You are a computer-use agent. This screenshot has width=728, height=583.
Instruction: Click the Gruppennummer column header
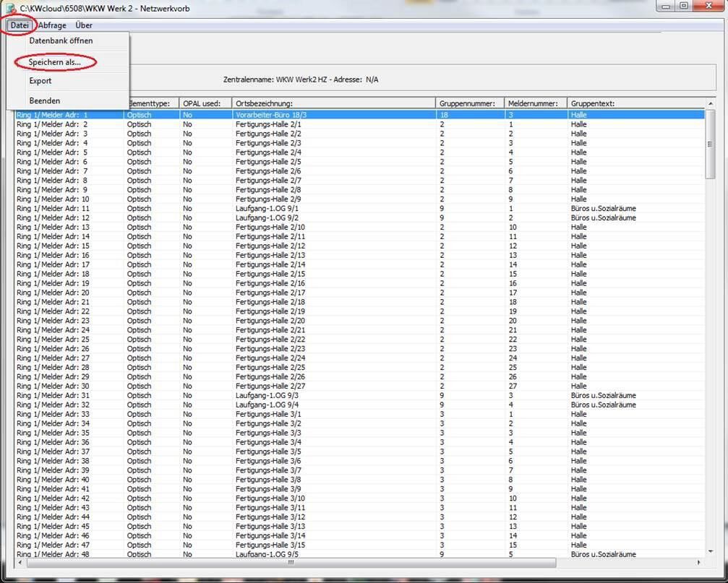470,103
